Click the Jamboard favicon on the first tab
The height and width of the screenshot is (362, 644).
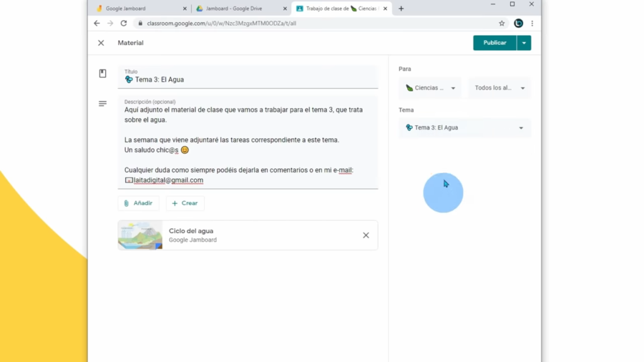(x=99, y=9)
